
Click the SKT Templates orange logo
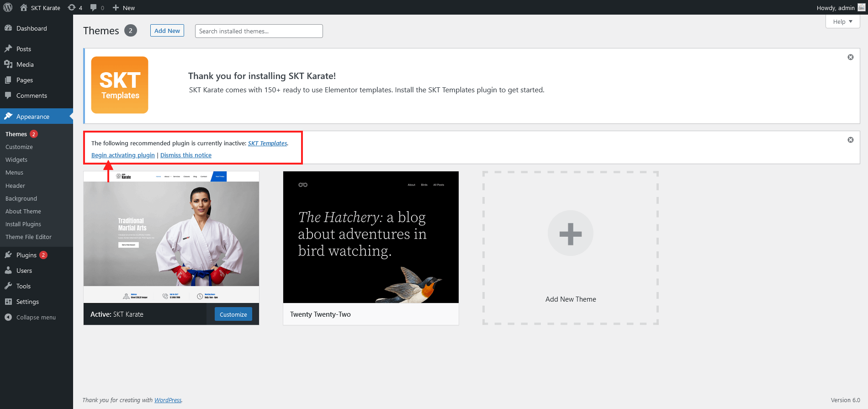pyautogui.click(x=120, y=85)
